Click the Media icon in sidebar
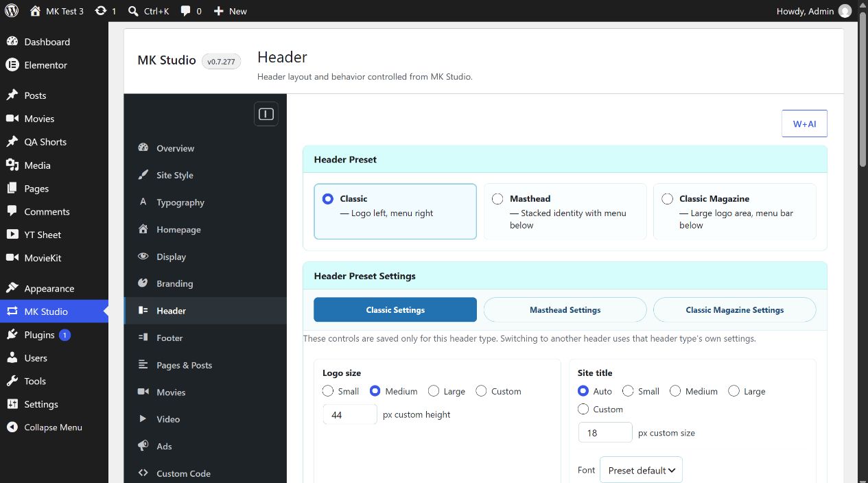 [12, 165]
